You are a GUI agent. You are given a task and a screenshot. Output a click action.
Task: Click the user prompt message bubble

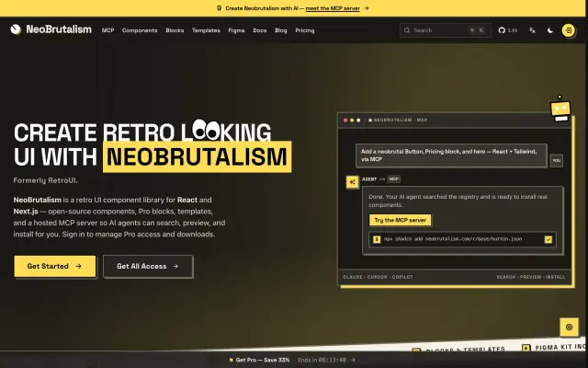point(451,155)
